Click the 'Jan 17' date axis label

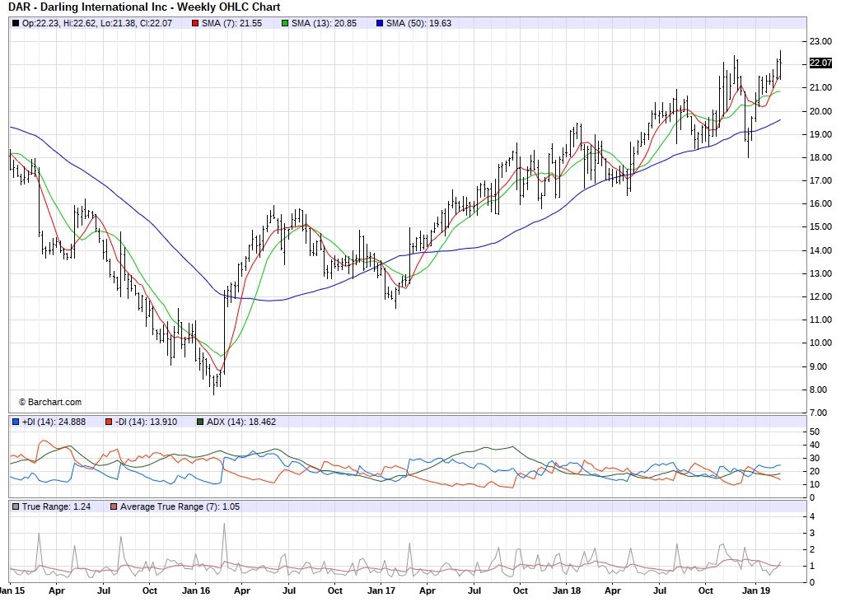tap(381, 590)
